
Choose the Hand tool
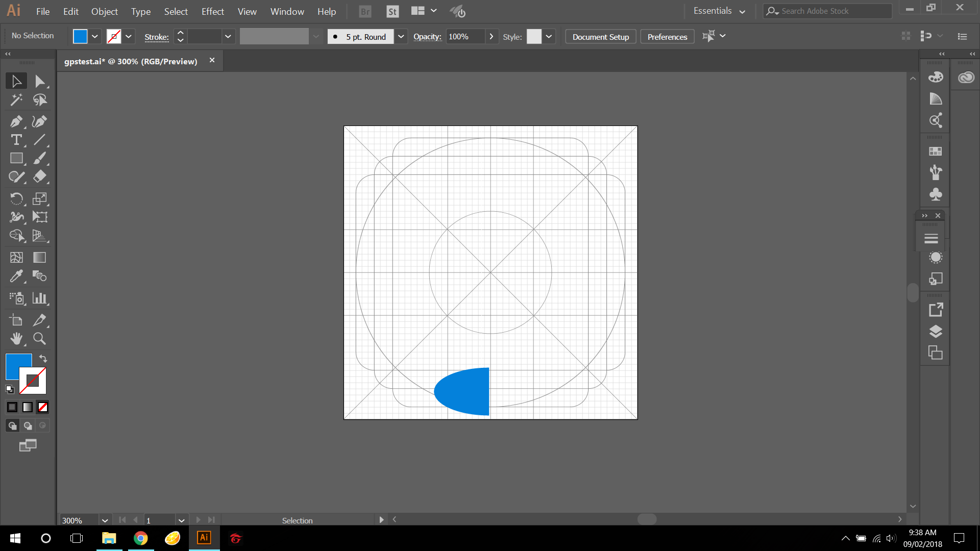16,339
